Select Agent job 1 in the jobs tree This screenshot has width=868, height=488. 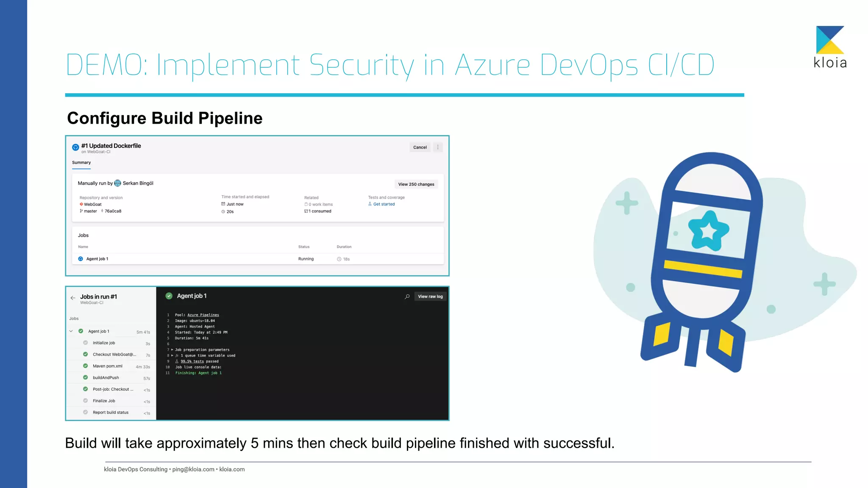click(x=110, y=331)
